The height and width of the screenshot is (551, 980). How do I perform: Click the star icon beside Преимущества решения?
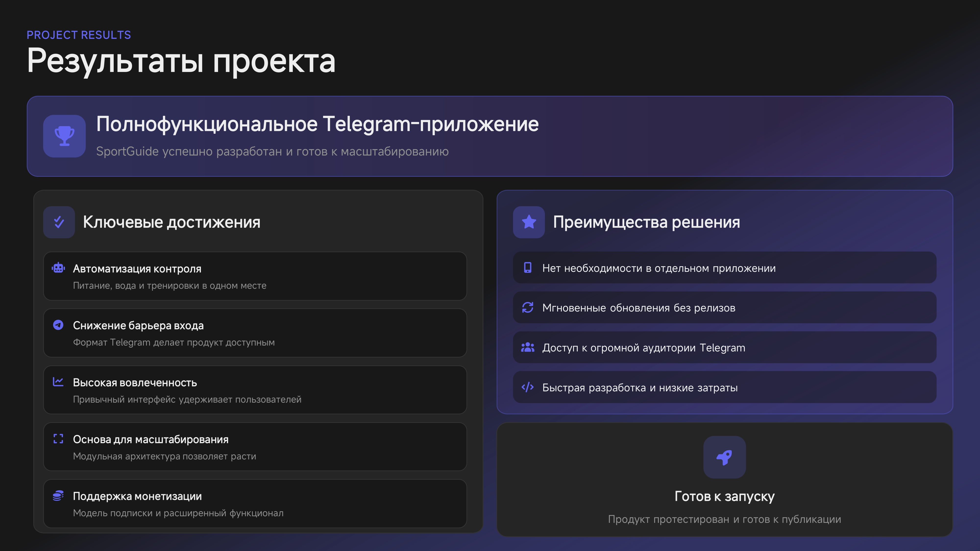(x=529, y=222)
